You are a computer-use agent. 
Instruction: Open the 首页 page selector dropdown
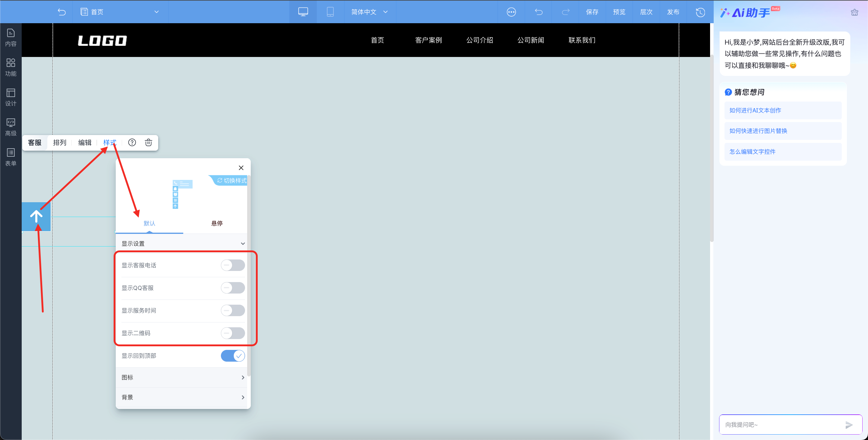[120, 12]
